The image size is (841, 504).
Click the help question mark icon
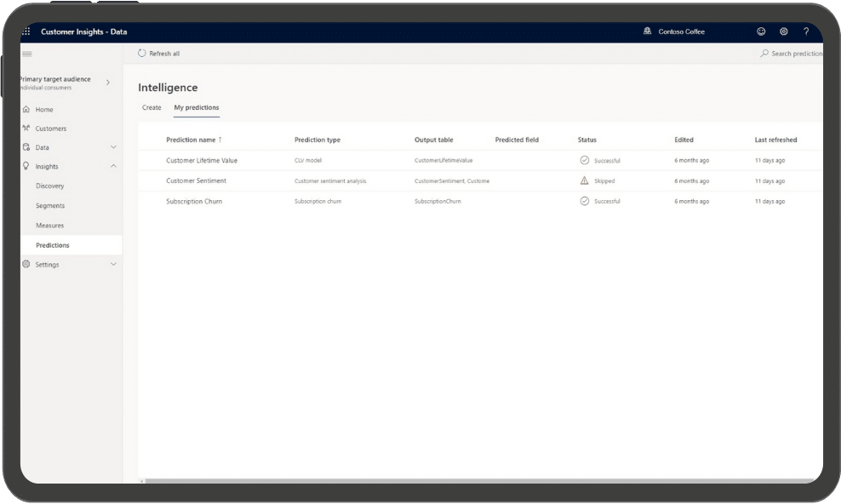click(806, 31)
